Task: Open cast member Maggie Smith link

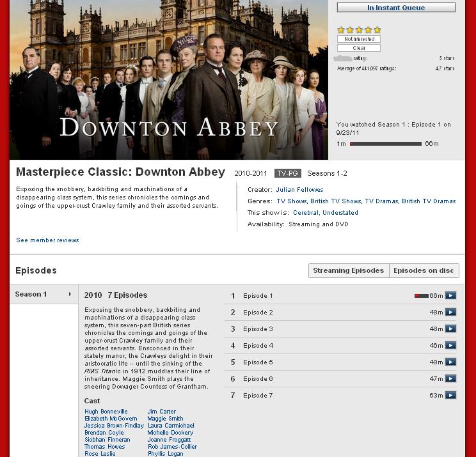Action: click(x=165, y=419)
